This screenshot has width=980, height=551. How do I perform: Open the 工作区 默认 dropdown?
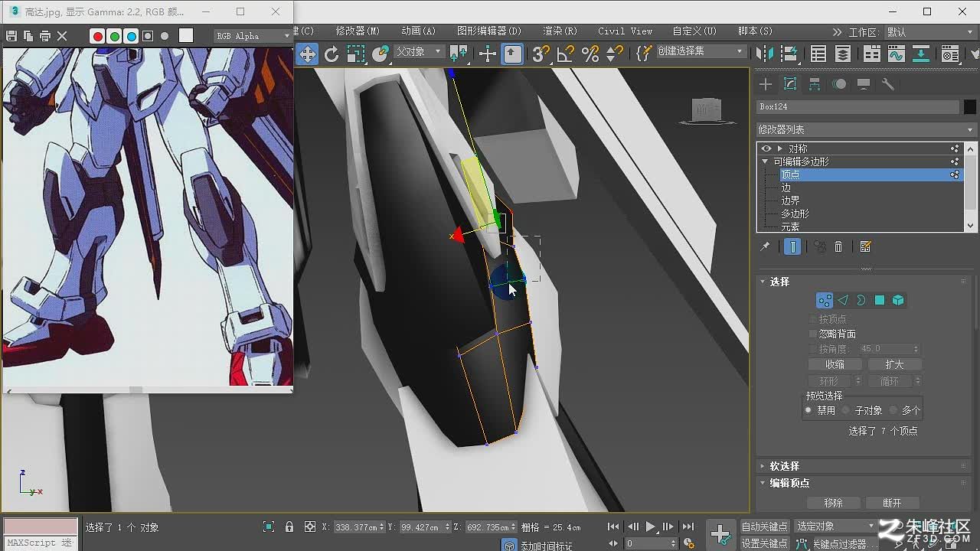(x=931, y=32)
